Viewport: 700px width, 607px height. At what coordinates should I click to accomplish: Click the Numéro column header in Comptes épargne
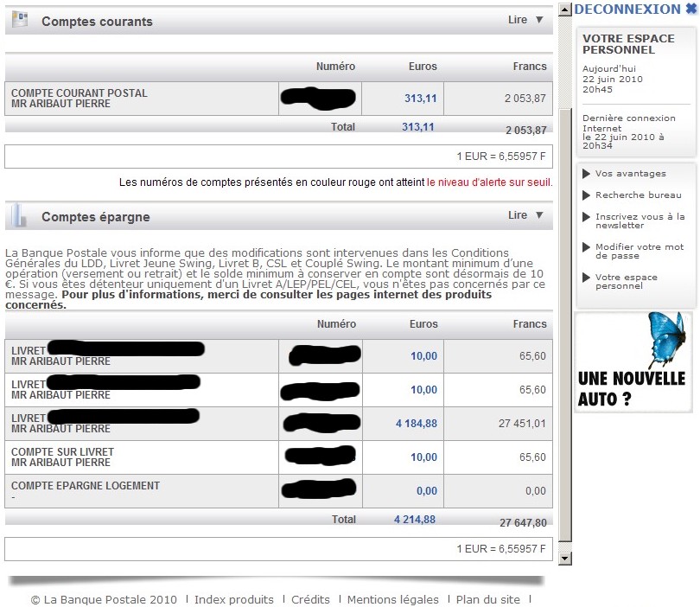click(x=336, y=324)
